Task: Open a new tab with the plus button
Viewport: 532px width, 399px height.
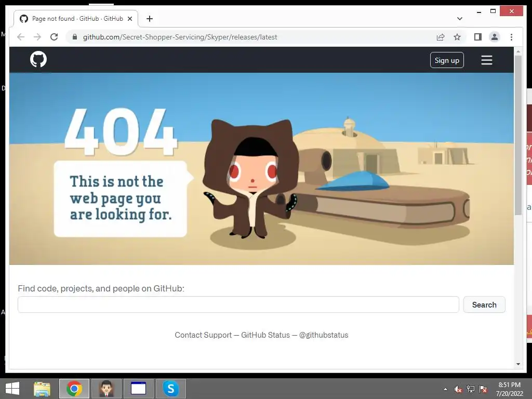Action: point(150,19)
